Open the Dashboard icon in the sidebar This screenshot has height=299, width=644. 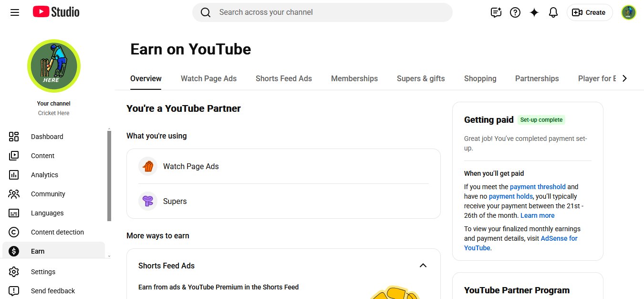coord(14,137)
